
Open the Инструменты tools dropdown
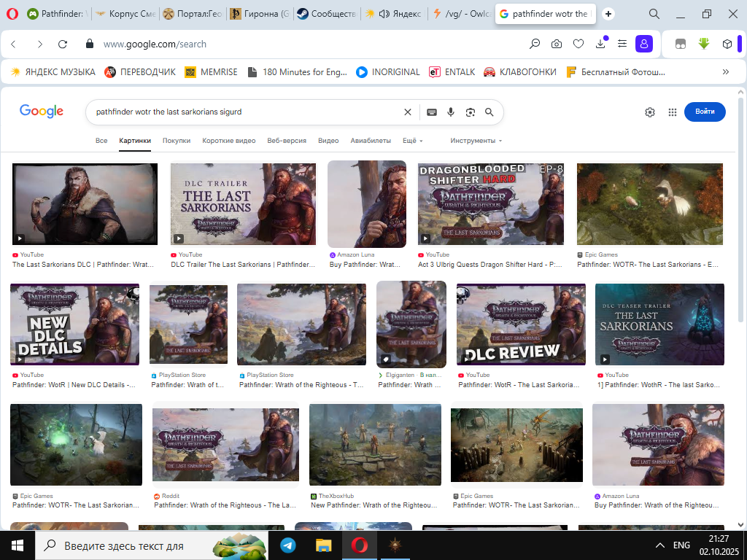476,141
